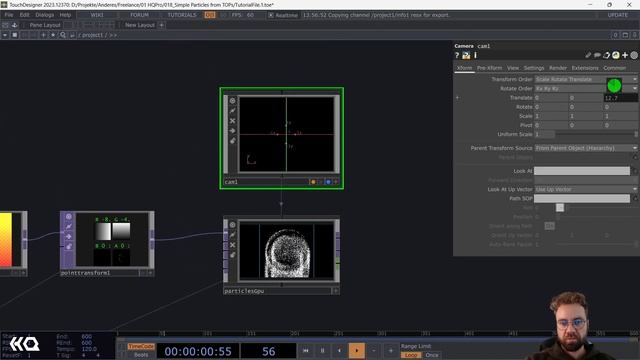Open the File menu

[x=9, y=15]
